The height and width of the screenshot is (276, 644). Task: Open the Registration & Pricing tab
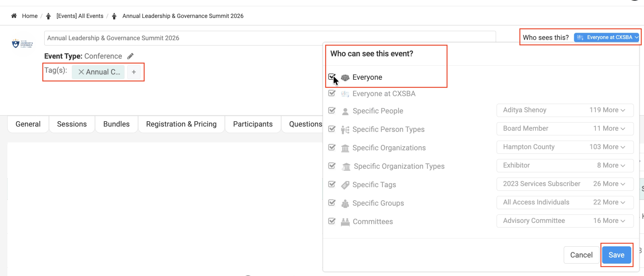click(181, 124)
